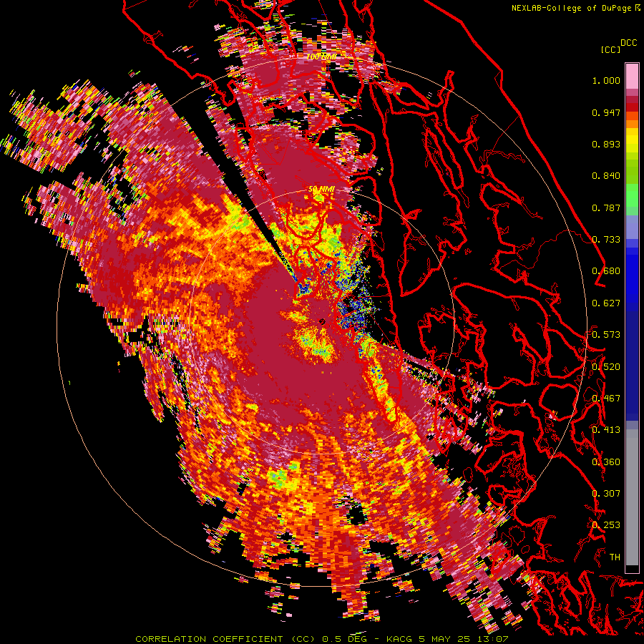644x644 pixels.
Task: Pick the bright green color bar segment
Action: click(632, 195)
